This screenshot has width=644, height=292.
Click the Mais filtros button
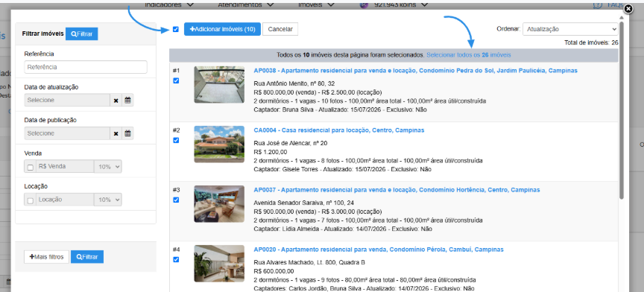(x=46, y=257)
